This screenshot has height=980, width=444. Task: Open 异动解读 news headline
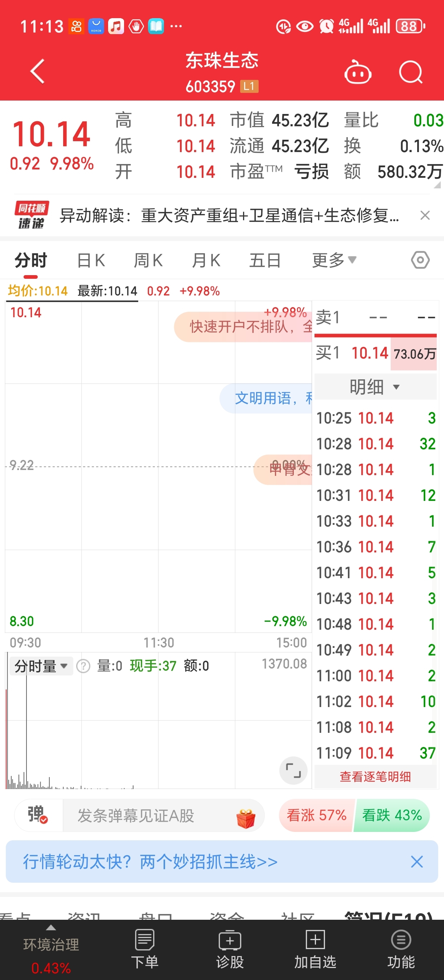(x=229, y=215)
